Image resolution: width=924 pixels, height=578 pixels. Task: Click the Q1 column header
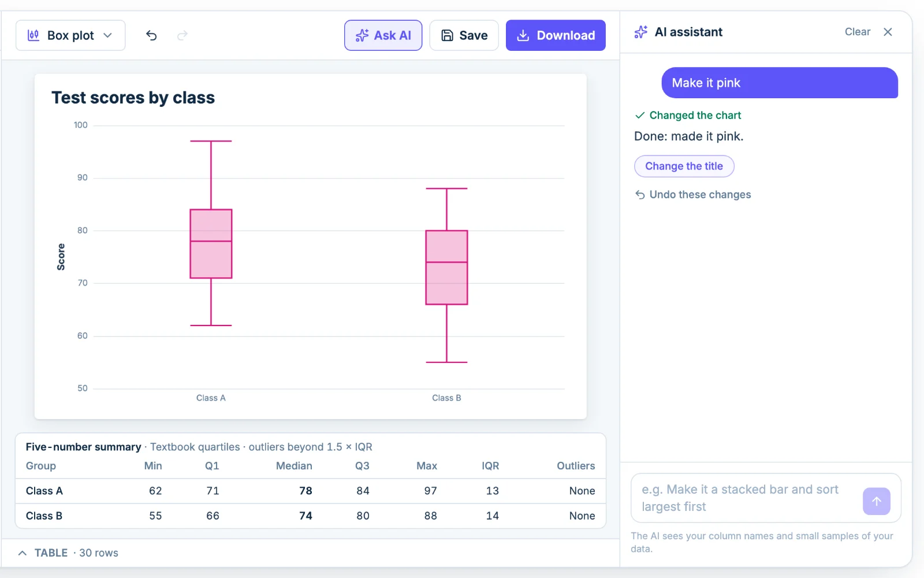coord(212,466)
